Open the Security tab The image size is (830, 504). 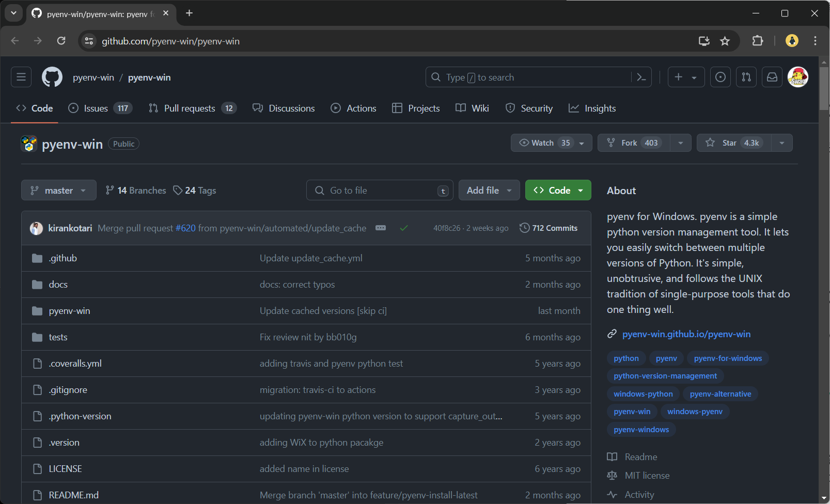[529, 108]
